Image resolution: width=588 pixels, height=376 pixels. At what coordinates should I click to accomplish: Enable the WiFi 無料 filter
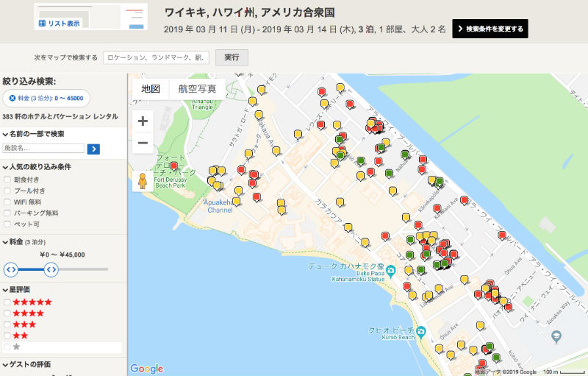click(7, 202)
